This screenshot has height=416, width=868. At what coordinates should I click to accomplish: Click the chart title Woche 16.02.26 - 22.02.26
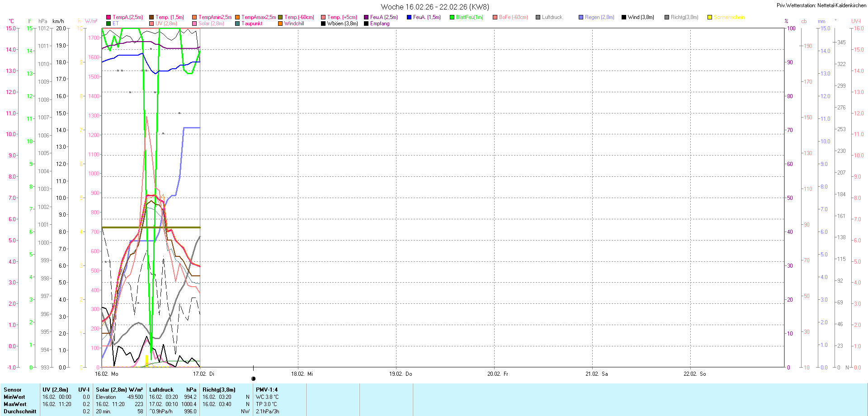pyautogui.click(x=434, y=7)
